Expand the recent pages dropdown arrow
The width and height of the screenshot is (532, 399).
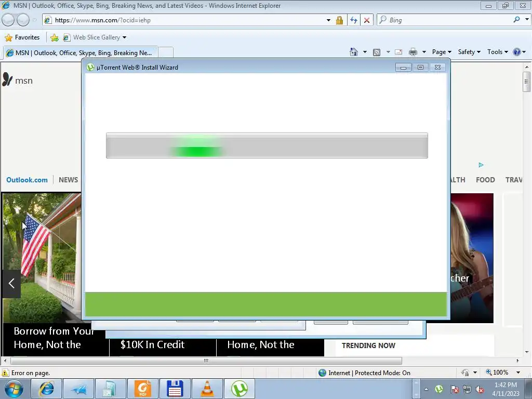tap(34, 20)
